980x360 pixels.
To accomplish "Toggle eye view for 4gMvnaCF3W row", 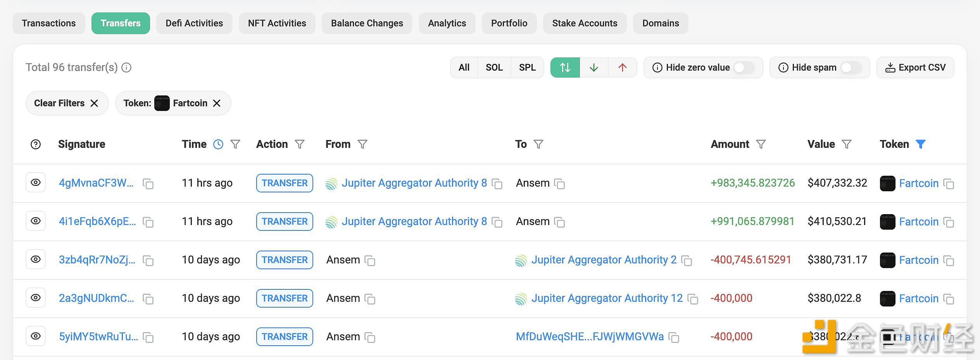I will click(x=36, y=182).
